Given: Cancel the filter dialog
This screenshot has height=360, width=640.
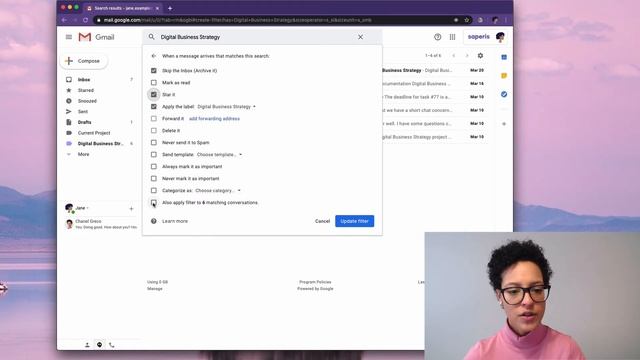Looking at the screenshot, I should pyautogui.click(x=322, y=221).
